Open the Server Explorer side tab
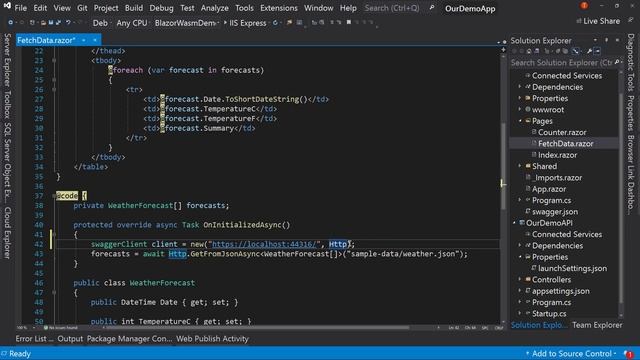The image size is (640, 360). 7,60
